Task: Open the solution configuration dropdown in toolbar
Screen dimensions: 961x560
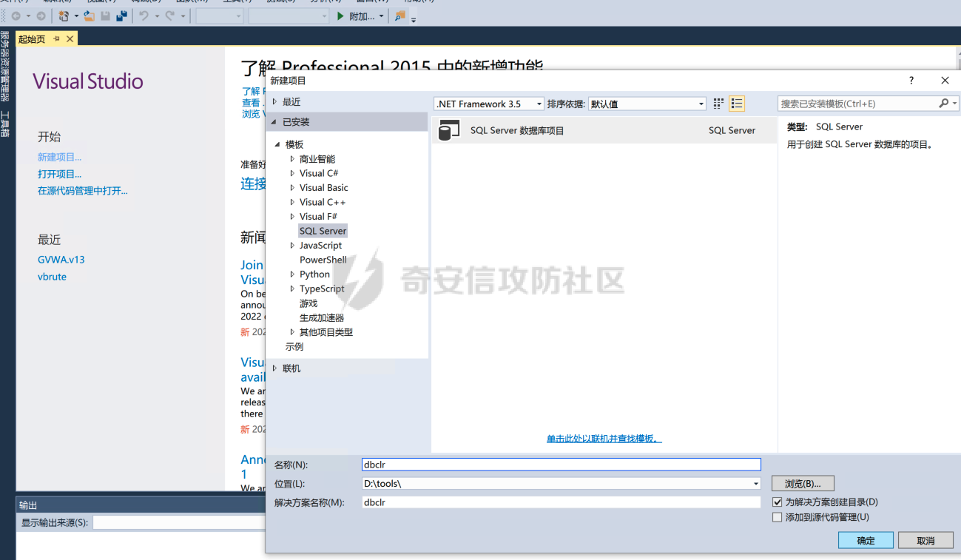Action: click(220, 16)
